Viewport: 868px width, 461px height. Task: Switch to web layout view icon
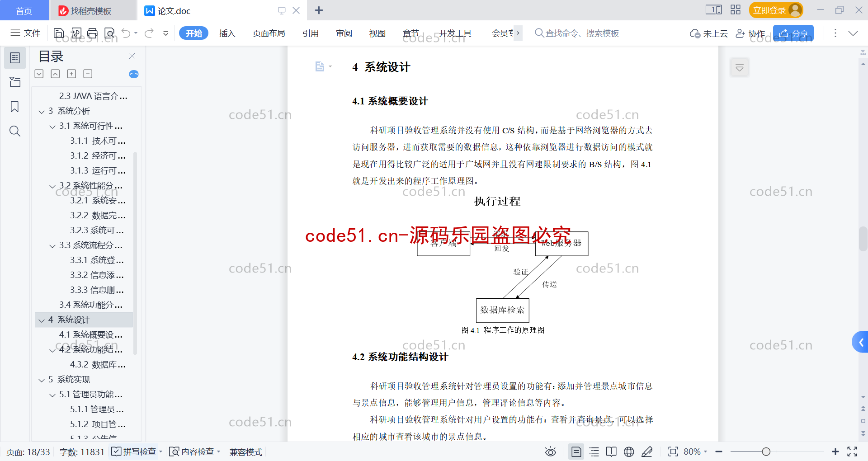pyautogui.click(x=629, y=452)
